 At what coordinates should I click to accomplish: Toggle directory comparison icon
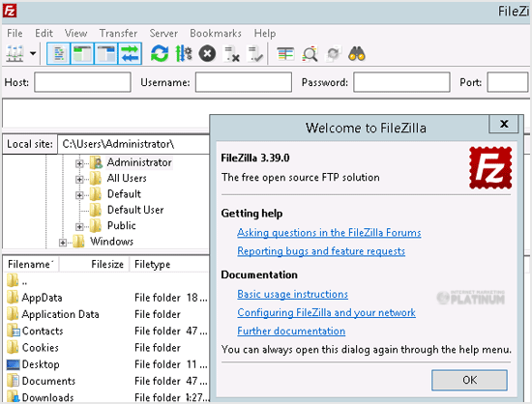click(x=310, y=54)
